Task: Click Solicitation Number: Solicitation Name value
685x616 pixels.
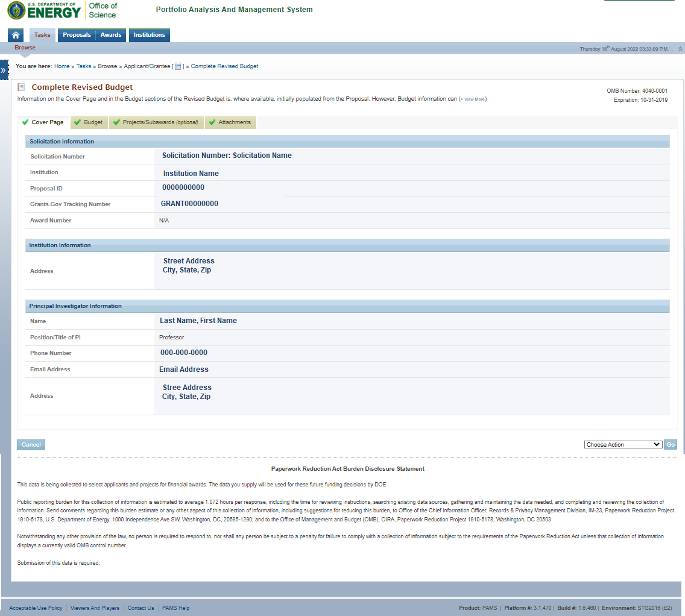Action: pyautogui.click(x=227, y=156)
